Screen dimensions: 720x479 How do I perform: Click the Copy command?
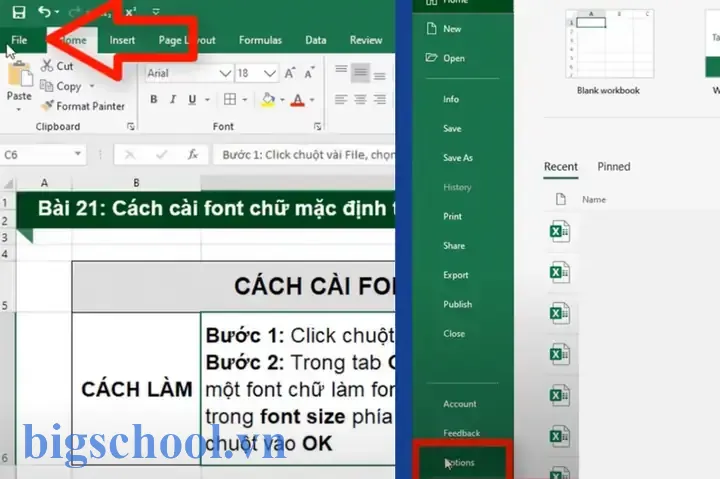(61, 86)
